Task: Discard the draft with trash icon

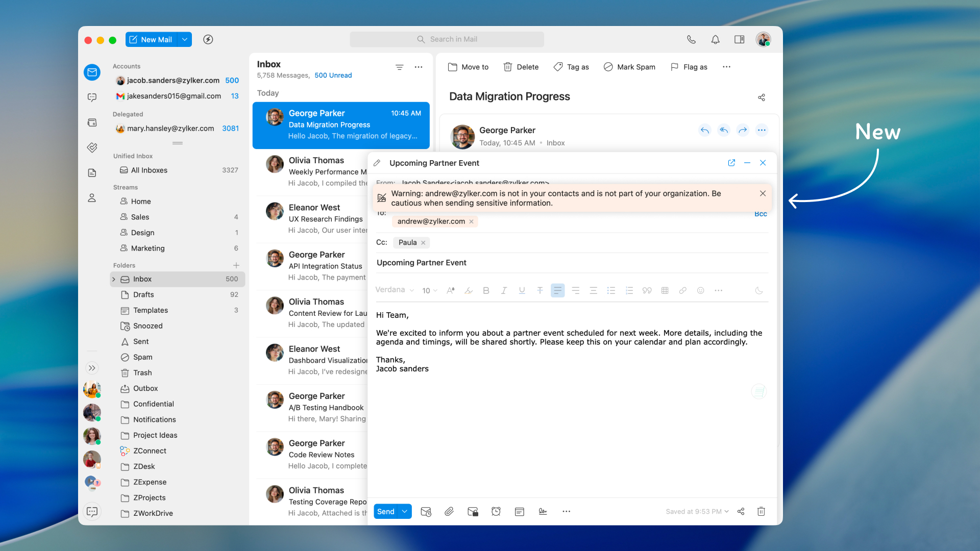Action: [x=761, y=511]
